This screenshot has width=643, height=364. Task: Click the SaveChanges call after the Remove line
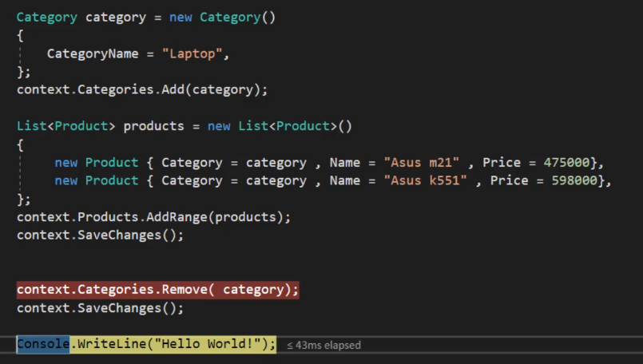click(101, 308)
